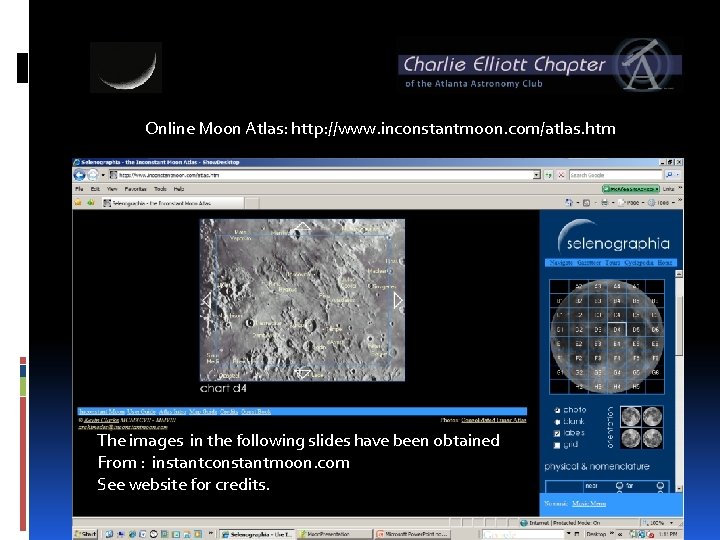Select the near radio option

619,485
